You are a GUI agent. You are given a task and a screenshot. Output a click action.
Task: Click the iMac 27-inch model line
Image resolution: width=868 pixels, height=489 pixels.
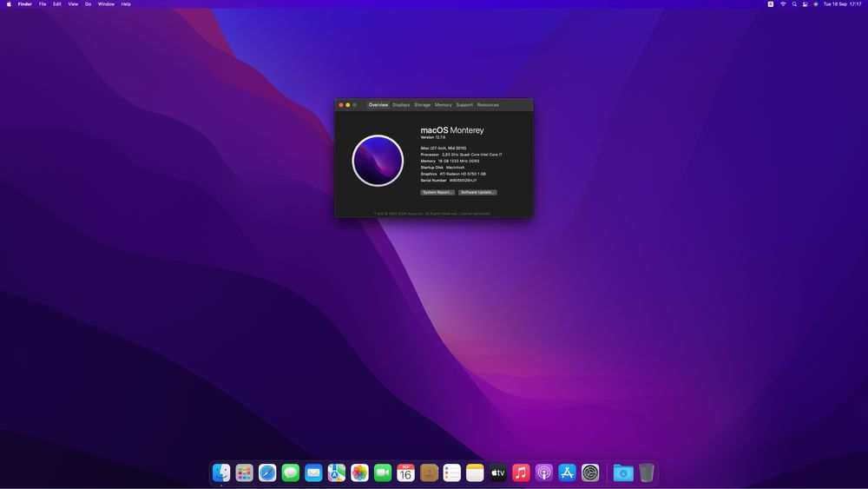(444, 149)
